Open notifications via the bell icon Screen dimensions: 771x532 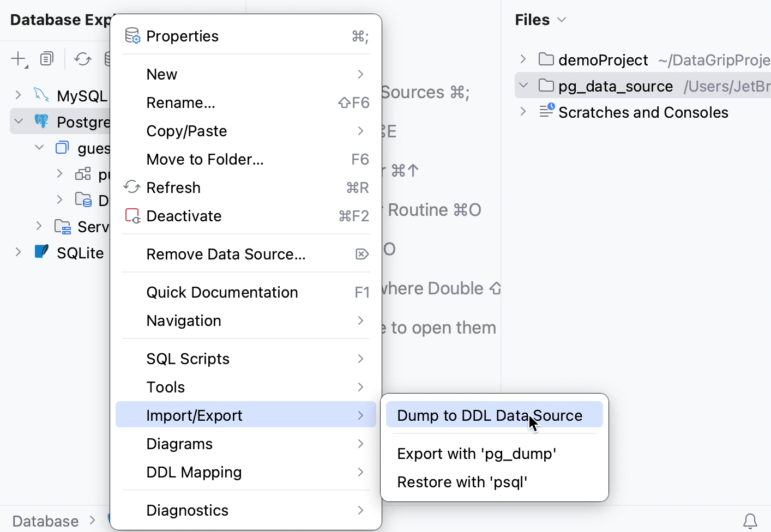click(750, 521)
